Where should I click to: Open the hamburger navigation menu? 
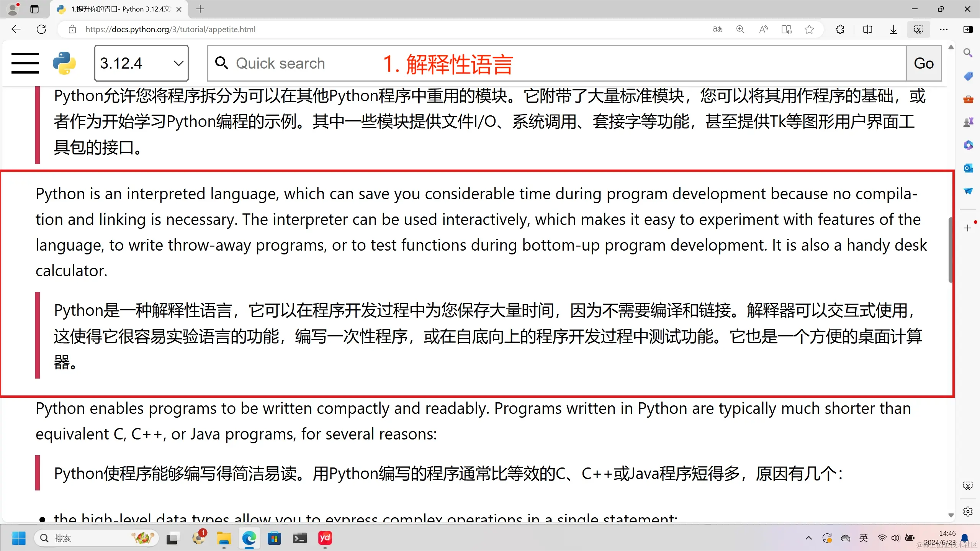[x=25, y=63]
